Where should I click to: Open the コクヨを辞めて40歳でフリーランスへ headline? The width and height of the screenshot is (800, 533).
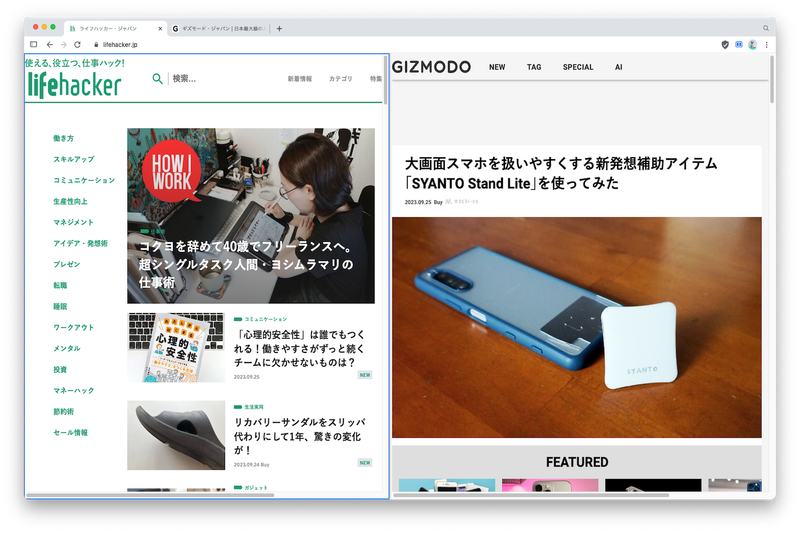[246, 264]
